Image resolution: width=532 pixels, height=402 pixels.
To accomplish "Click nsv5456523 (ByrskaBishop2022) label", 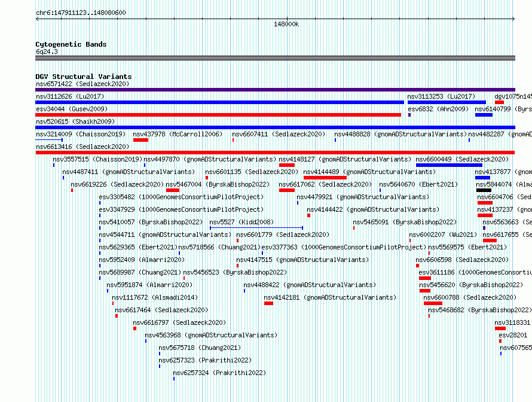I will [235, 272].
